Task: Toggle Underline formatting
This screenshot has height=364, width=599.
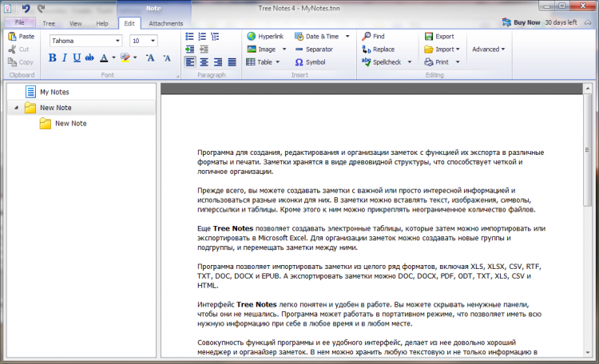Action: (77, 57)
